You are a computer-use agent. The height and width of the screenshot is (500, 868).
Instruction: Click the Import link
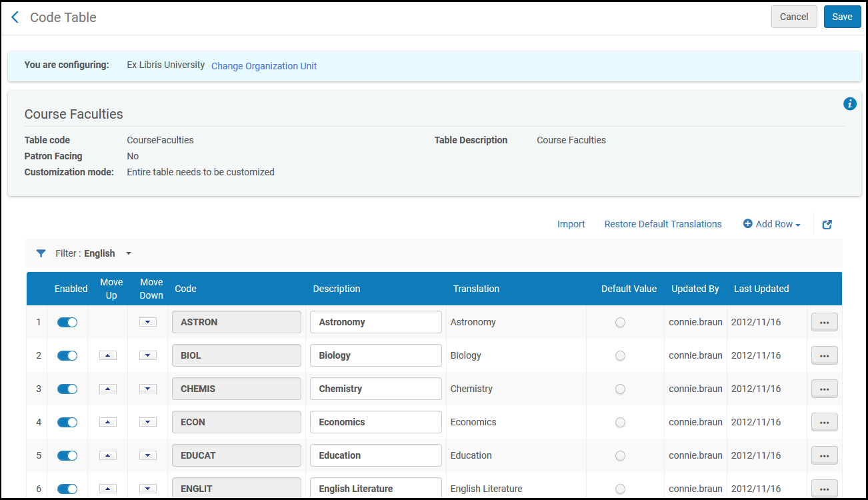pos(571,224)
